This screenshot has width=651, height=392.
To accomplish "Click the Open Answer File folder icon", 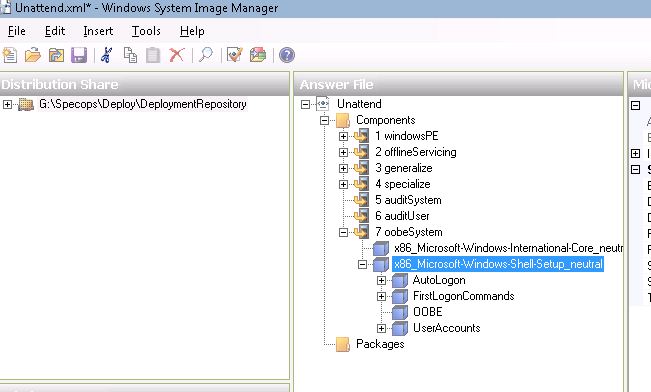I will pos(33,55).
